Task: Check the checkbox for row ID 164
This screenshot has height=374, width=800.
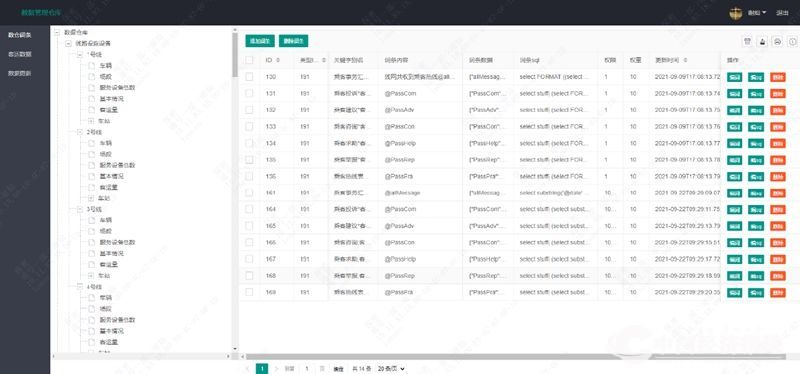Action: tap(249, 209)
